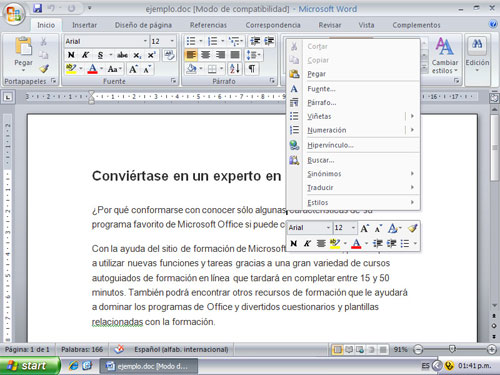500x375 pixels.
Task: Open the Párrafo dialog launcher
Action: pos(272,81)
